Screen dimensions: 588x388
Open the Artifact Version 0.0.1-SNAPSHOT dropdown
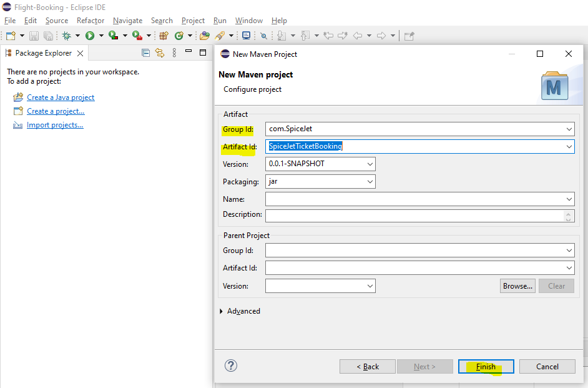point(370,164)
